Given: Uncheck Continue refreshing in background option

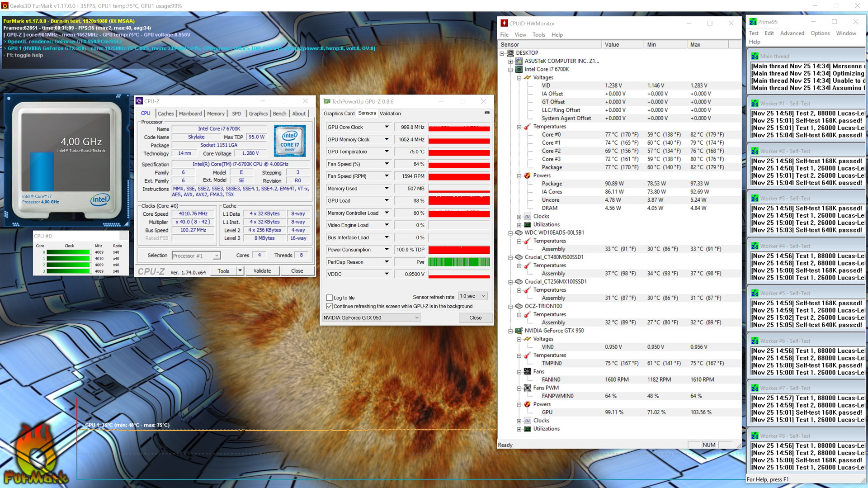Looking at the screenshot, I should click(330, 306).
